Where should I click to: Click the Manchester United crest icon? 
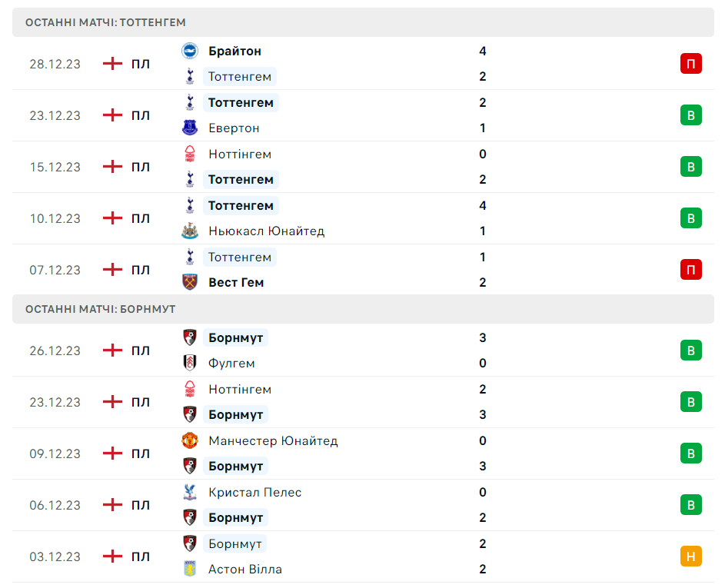(189, 440)
